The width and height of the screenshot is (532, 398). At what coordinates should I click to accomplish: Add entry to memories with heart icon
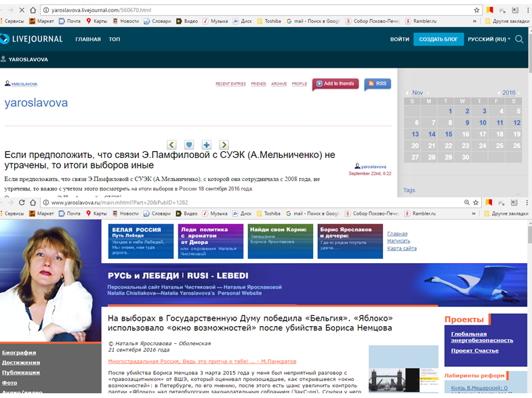click(x=189, y=145)
